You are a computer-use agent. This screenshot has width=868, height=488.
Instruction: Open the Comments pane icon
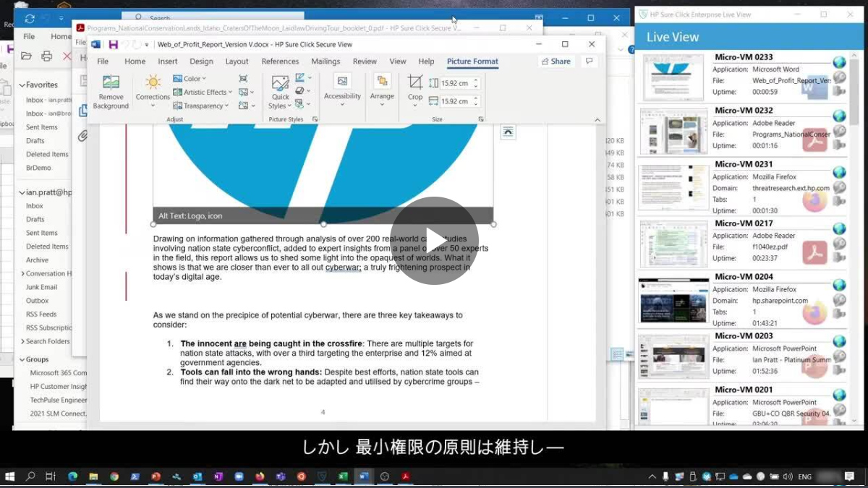coord(589,61)
